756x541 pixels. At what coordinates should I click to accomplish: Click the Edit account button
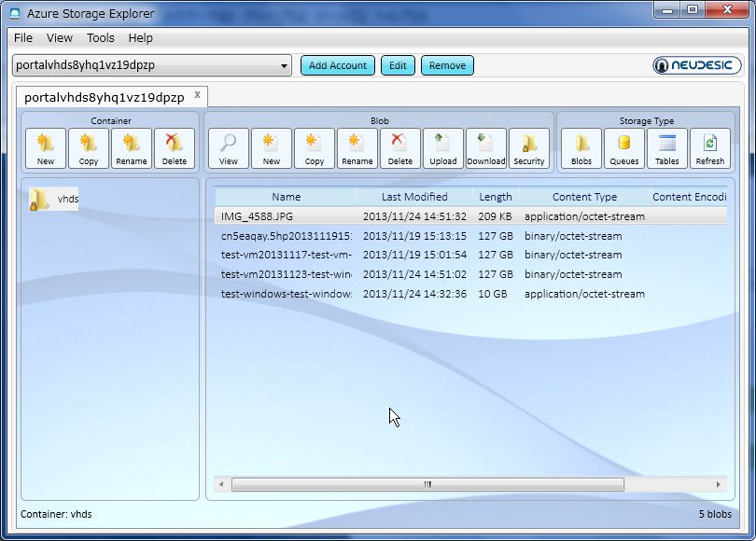point(398,65)
